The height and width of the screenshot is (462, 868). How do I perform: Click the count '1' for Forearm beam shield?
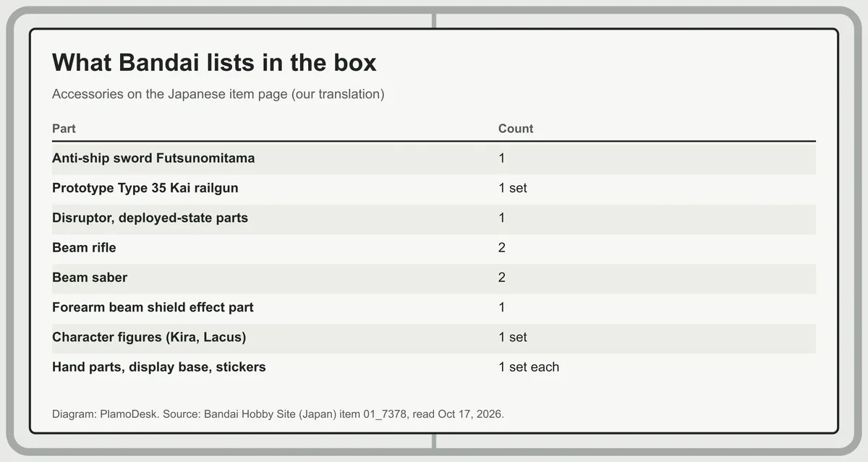[502, 307]
